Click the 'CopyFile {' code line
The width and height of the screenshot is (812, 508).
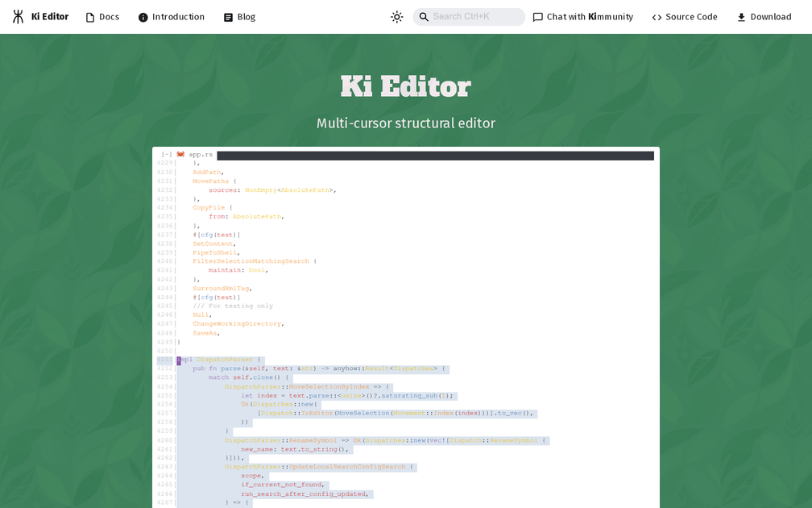click(x=213, y=208)
